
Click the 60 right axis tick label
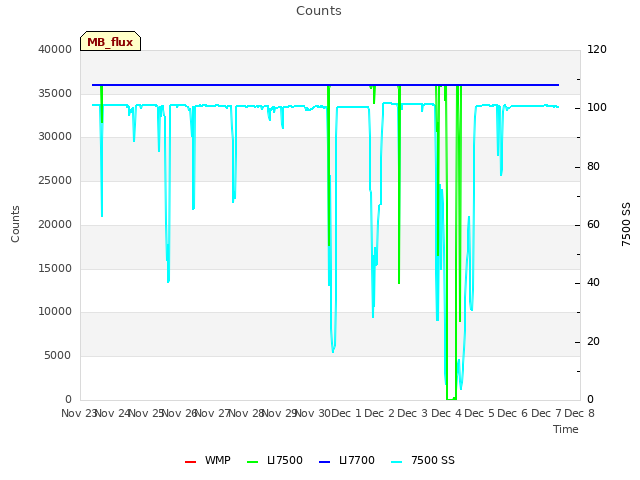(593, 224)
